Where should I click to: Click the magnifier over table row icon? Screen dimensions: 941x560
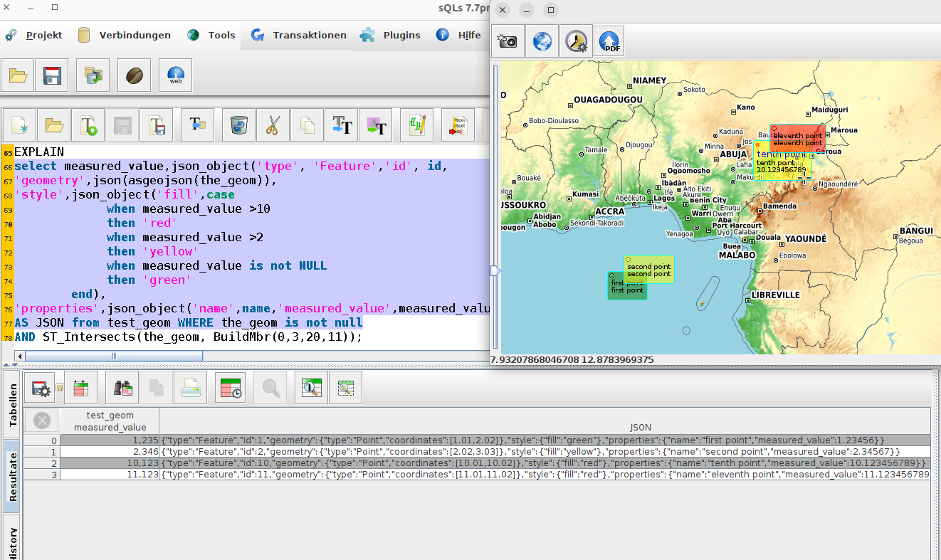tap(312, 388)
